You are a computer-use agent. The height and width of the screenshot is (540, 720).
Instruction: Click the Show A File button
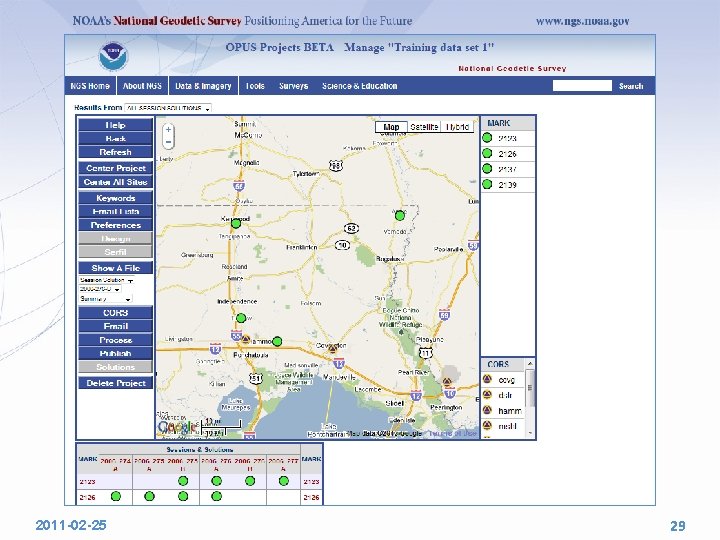115,268
